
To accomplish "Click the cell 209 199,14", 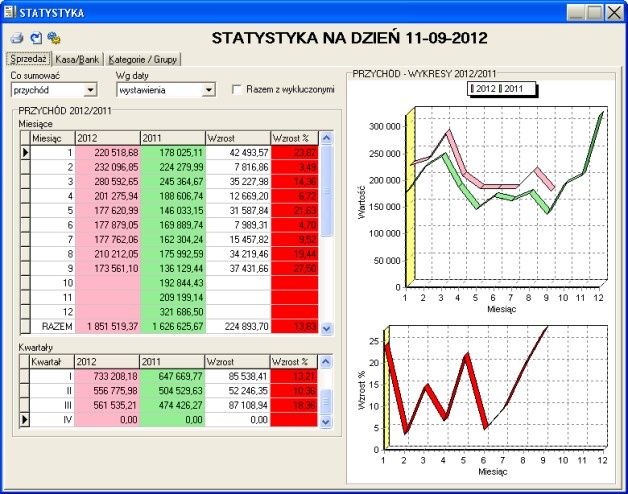I will click(173, 297).
